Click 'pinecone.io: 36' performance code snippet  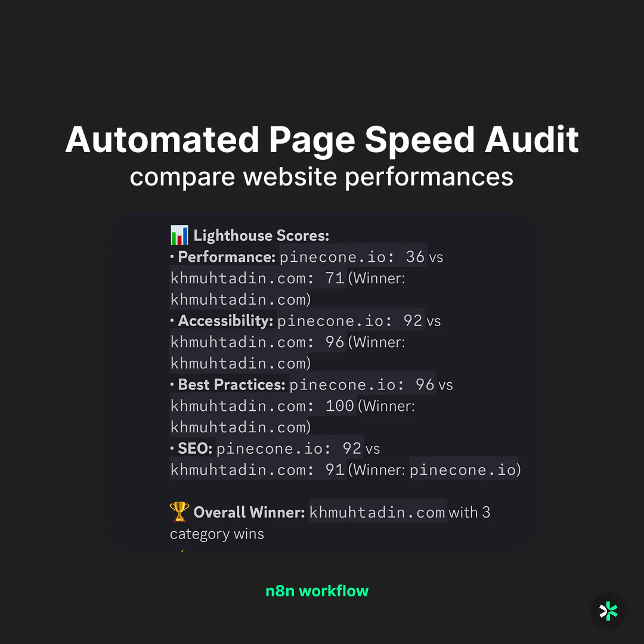click(x=352, y=257)
